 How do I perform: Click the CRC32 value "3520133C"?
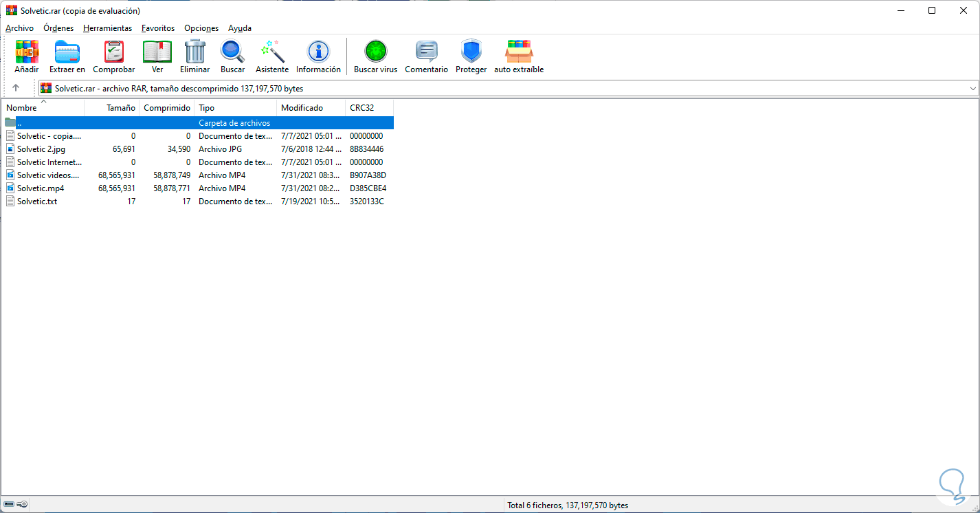click(x=367, y=201)
